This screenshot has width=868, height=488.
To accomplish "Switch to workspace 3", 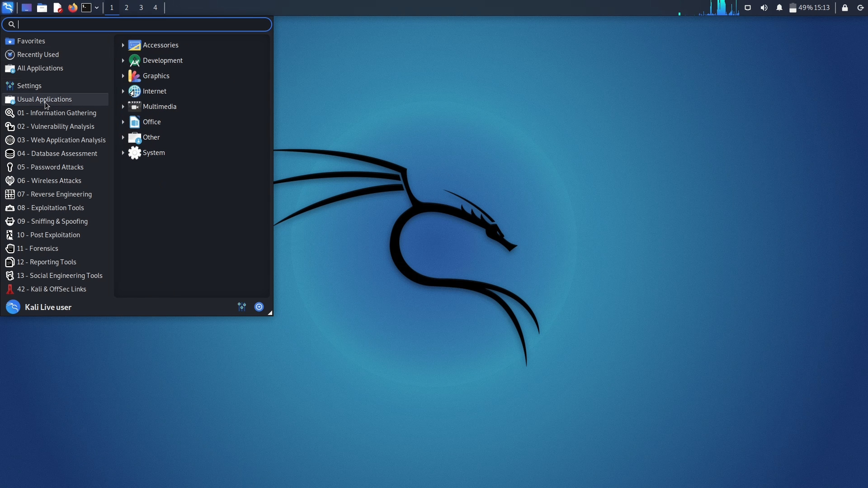I will tap(141, 8).
